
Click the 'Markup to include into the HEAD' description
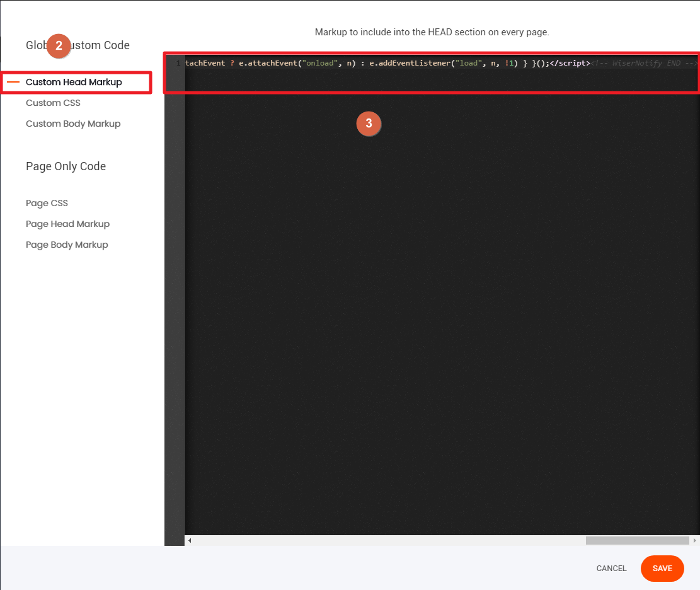[432, 32]
